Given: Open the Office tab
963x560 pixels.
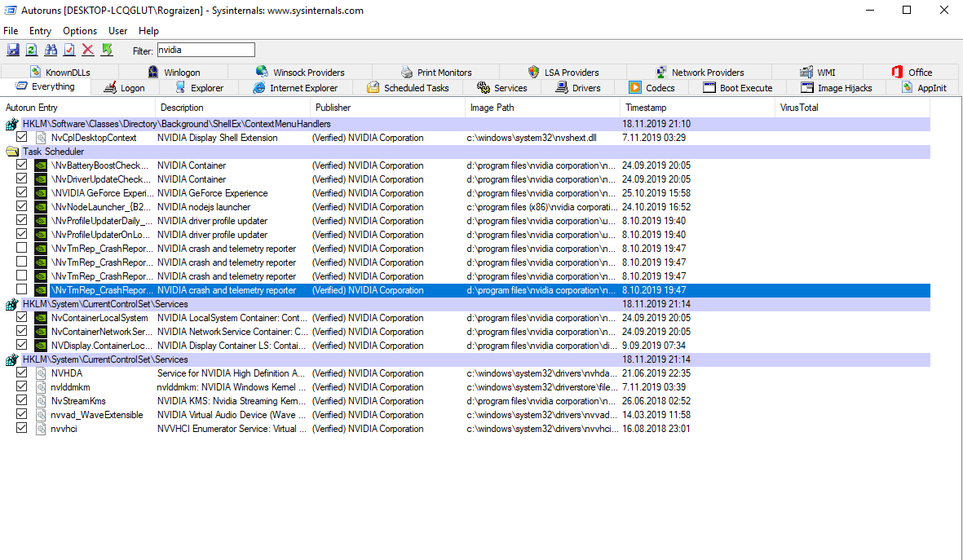Looking at the screenshot, I should pyautogui.click(x=912, y=72).
